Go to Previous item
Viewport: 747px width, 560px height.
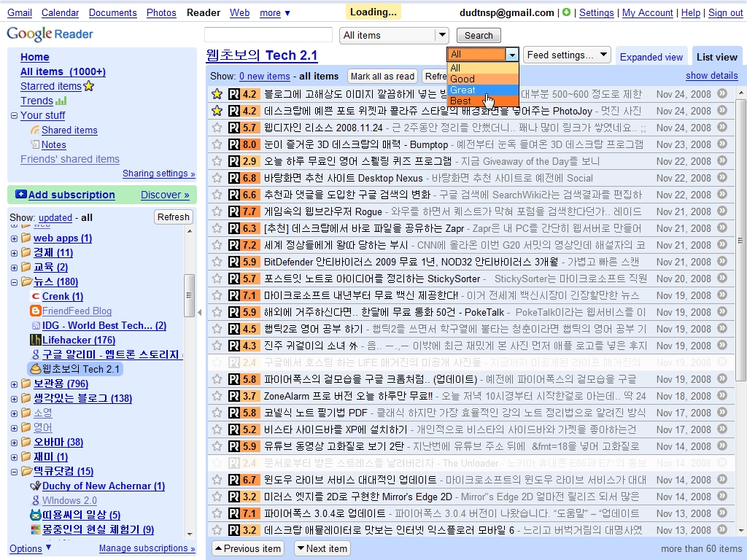coord(247,548)
